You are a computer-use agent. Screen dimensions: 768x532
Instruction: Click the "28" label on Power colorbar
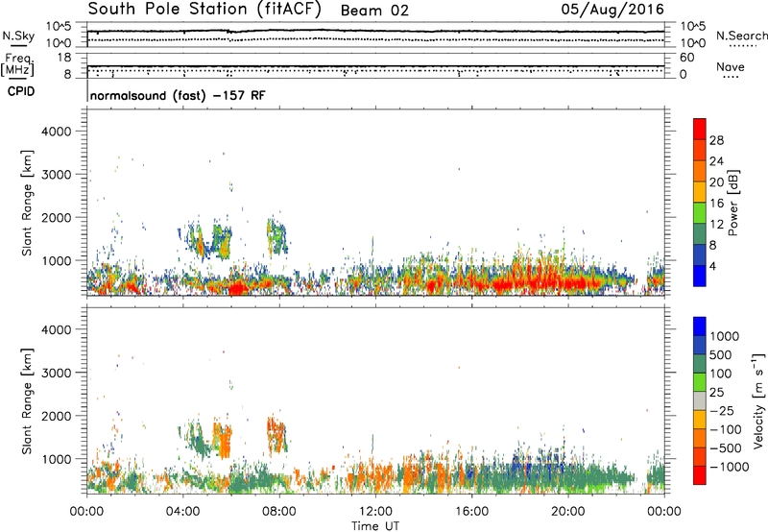tap(716, 140)
